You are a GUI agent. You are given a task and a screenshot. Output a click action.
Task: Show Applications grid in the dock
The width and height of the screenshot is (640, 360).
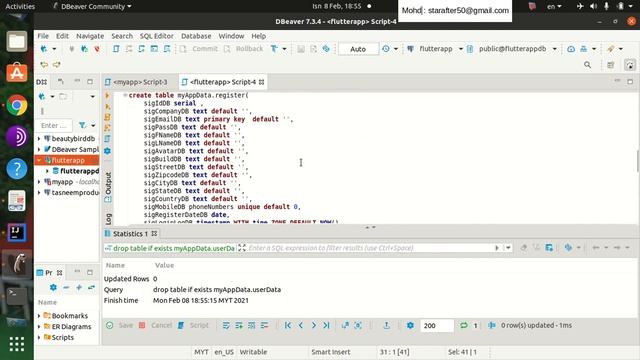coord(17,344)
